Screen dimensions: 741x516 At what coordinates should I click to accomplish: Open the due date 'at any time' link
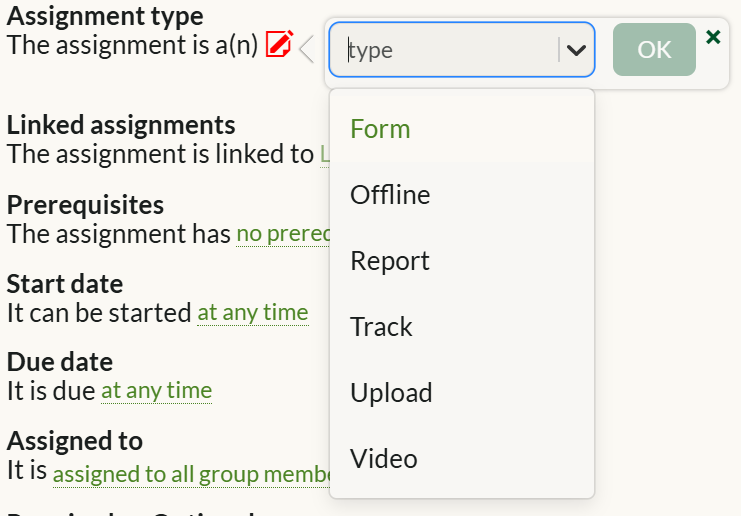click(156, 391)
